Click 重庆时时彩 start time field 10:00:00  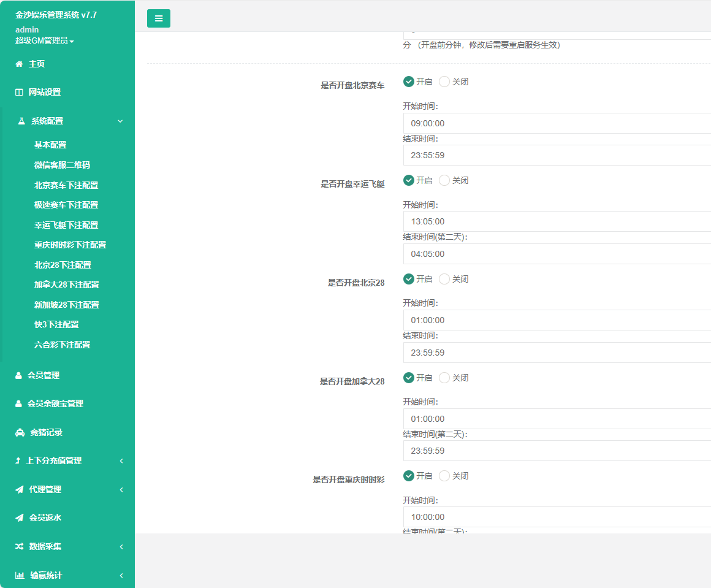coord(557,517)
